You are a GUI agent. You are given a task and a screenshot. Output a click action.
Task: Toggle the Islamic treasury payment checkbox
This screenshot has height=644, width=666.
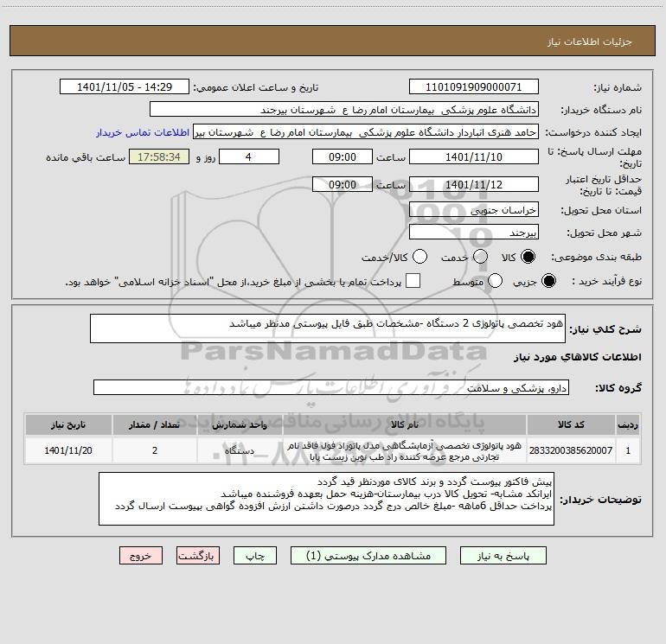(x=413, y=281)
